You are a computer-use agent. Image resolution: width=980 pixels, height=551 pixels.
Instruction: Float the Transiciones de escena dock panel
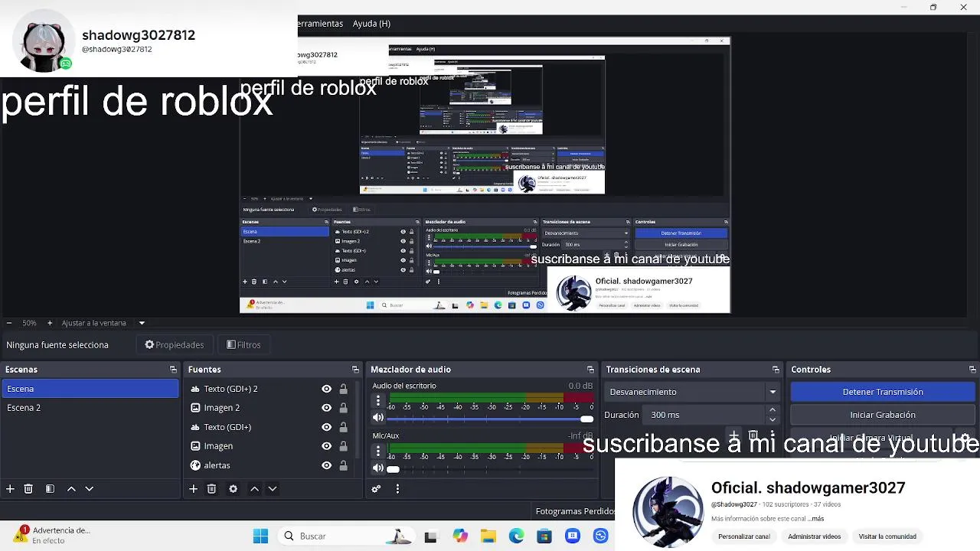tap(776, 370)
